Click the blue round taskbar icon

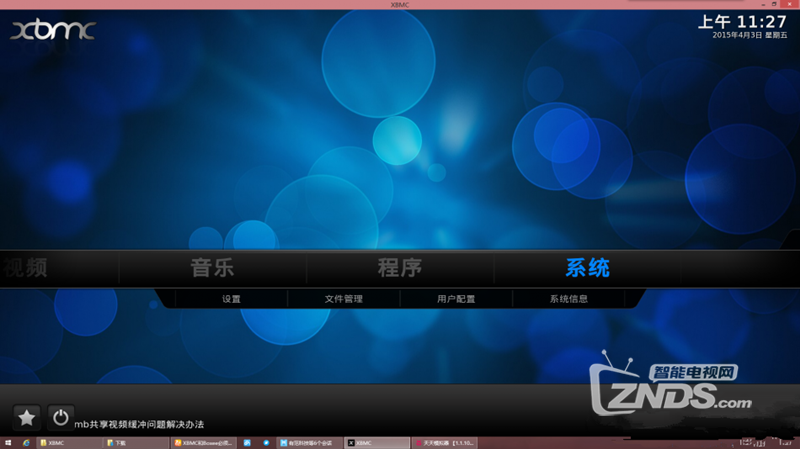pos(266,443)
